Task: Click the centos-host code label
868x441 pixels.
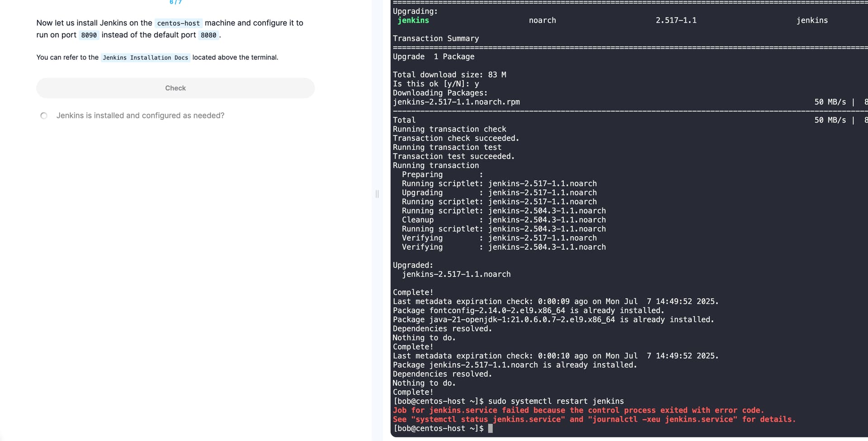Action: click(x=178, y=23)
